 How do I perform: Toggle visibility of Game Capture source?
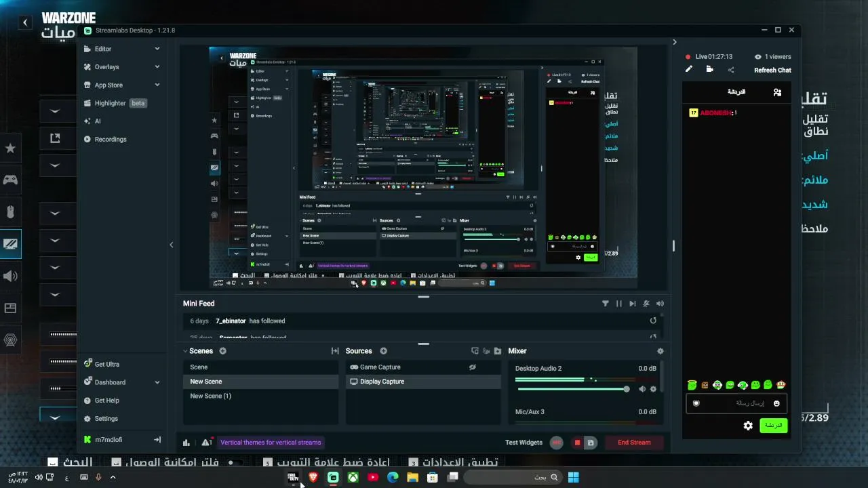473,367
